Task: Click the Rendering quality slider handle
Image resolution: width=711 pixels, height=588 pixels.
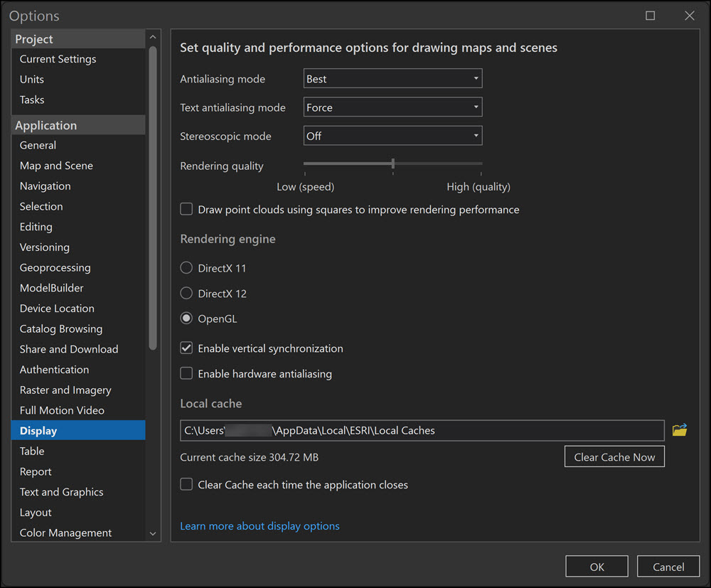Action: coord(392,164)
